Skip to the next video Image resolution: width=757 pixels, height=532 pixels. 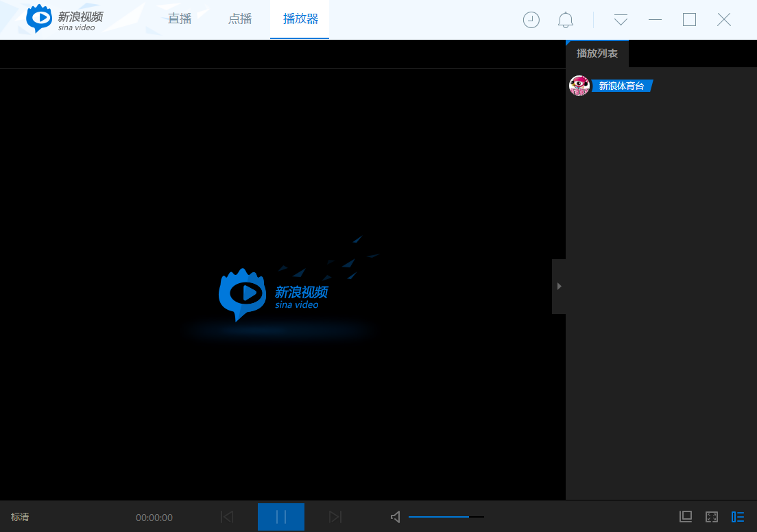pyautogui.click(x=335, y=517)
